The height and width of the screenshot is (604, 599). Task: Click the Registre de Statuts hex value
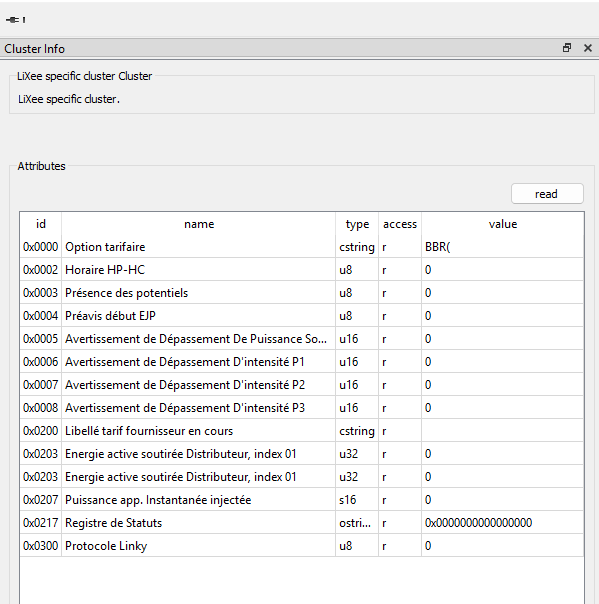coord(478,523)
